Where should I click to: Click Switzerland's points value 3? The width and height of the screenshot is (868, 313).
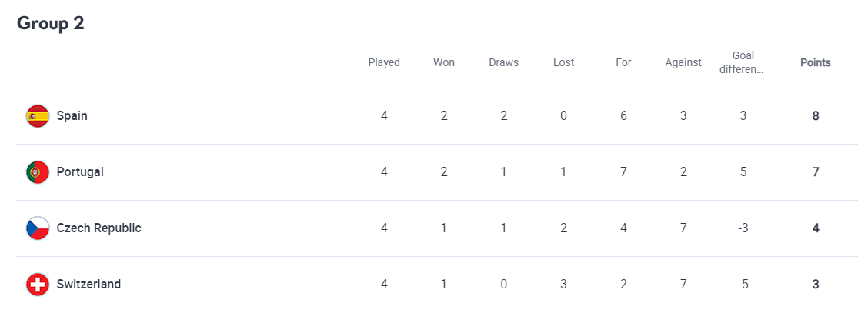coord(816,285)
